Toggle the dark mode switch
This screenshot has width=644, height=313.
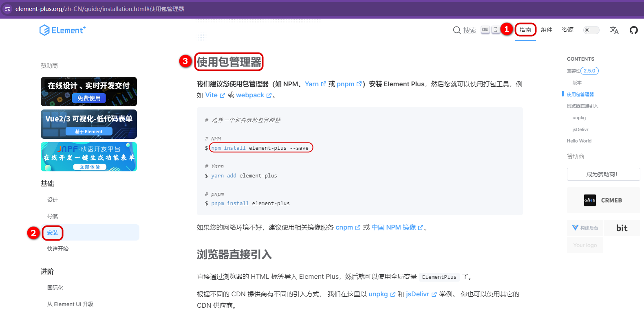pos(591,30)
